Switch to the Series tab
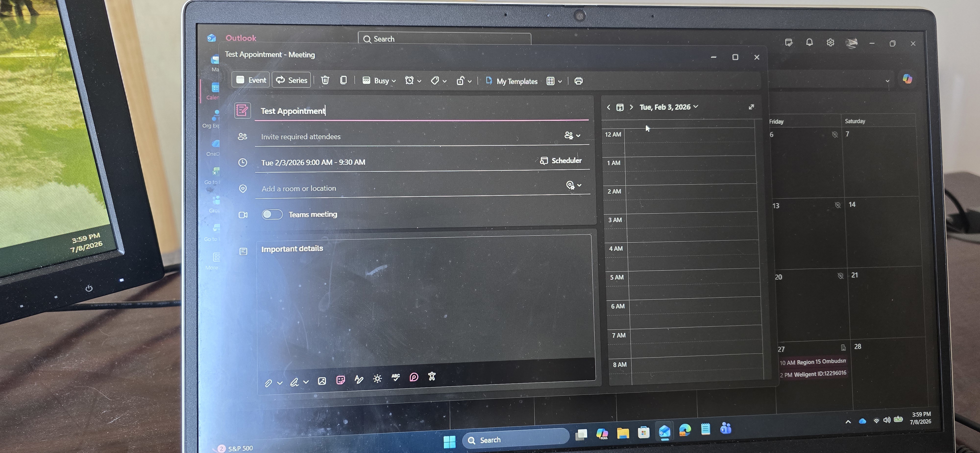 (x=291, y=80)
